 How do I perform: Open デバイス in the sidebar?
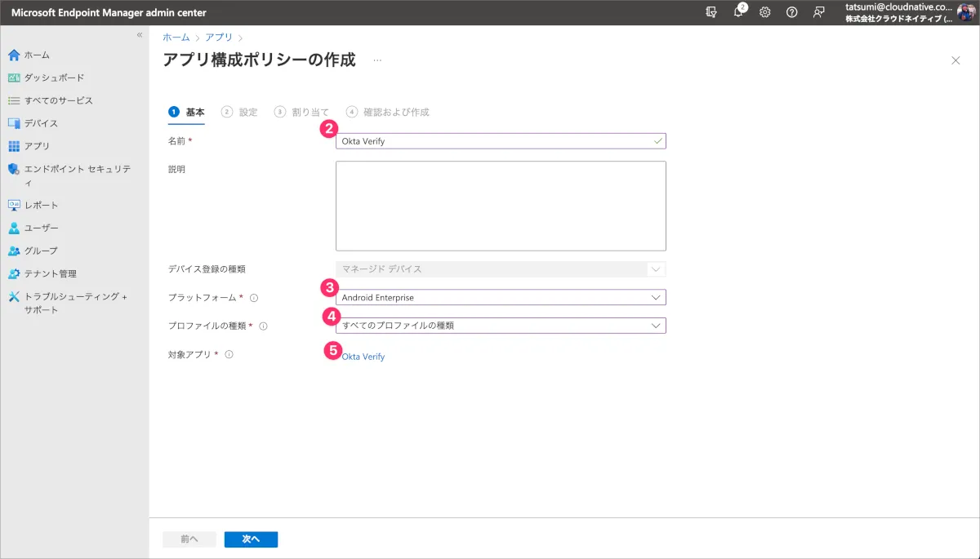click(x=41, y=123)
